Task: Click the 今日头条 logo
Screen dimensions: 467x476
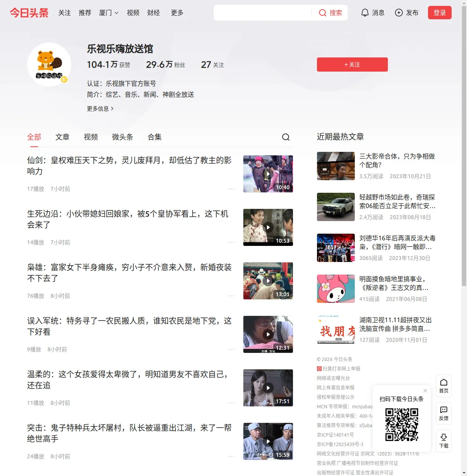Action: 29,13
